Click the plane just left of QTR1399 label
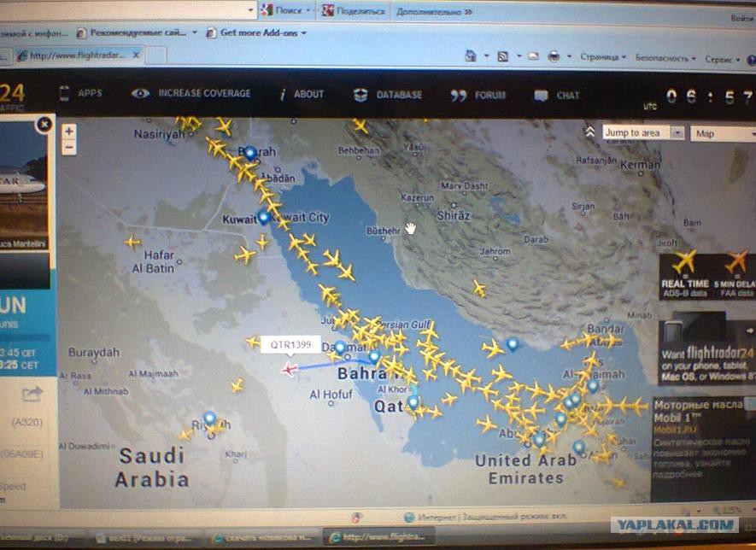This screenshot has width=756, height=550. tap(253, 342)
